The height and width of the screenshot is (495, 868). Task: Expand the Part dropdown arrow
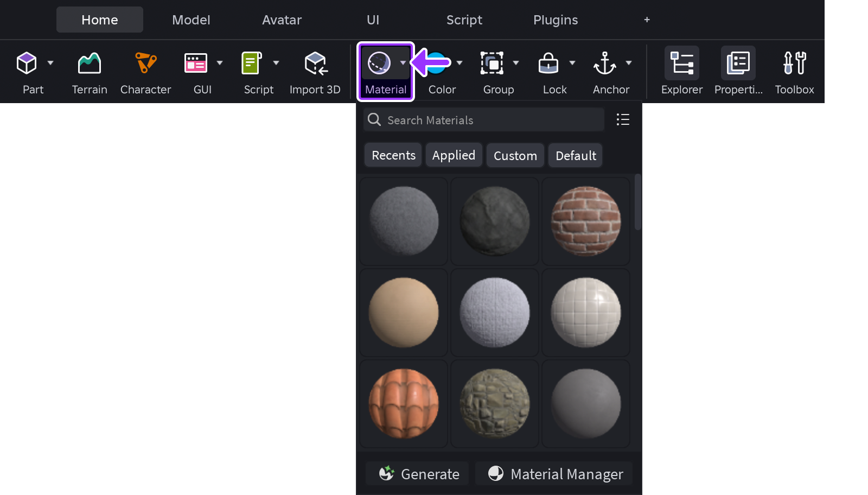click(50, 63)
